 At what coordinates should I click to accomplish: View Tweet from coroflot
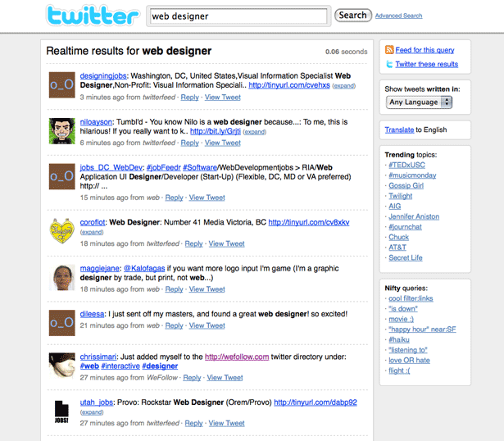(x=226, y=244)
